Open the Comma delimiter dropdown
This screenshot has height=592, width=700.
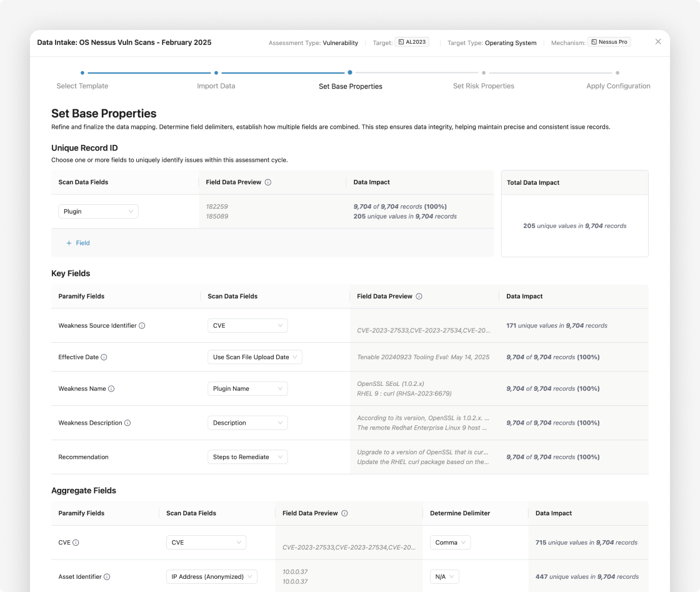point(450,543)
